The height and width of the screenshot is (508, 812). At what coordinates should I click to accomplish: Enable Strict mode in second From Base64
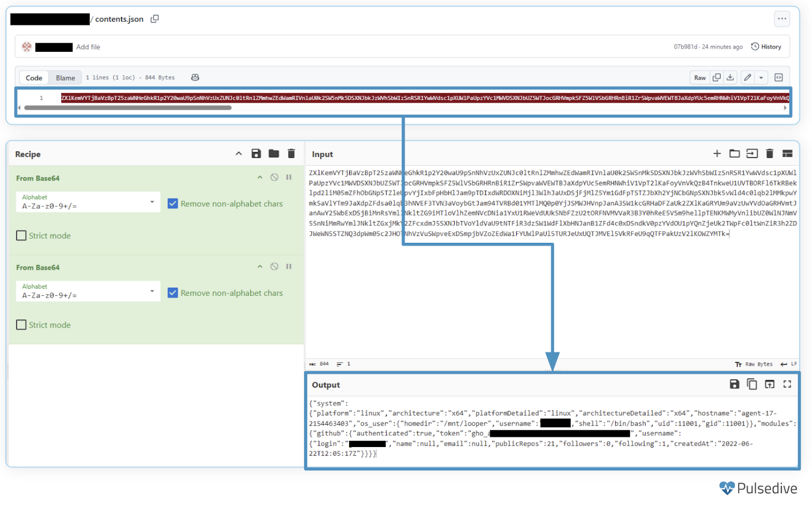pos(21,325)
